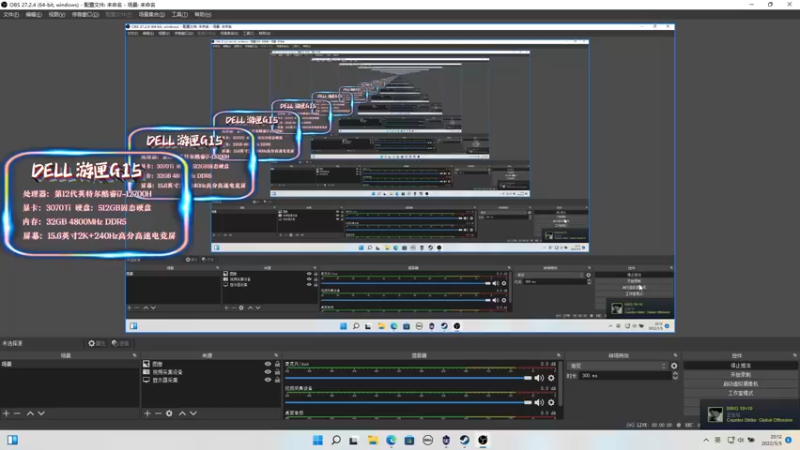800x450 pixels.
Task: Pop out the Controls dock panel
Action: (795, 355)
